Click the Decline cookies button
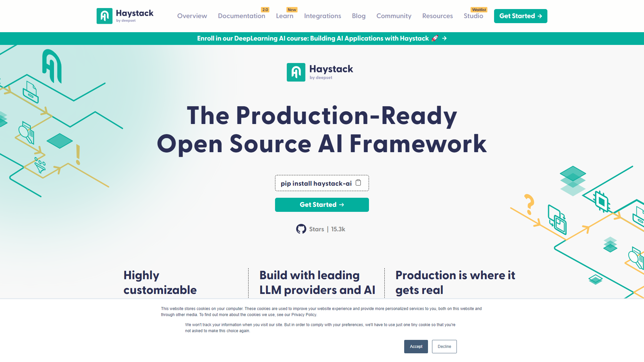Image resolution: width=644 pixels, height=362 pixels. [x=444, y=347]
